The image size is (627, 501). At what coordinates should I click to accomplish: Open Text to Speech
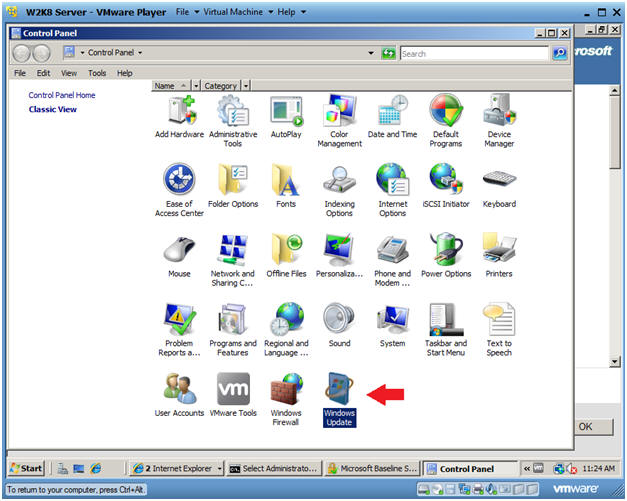[499, 329]
